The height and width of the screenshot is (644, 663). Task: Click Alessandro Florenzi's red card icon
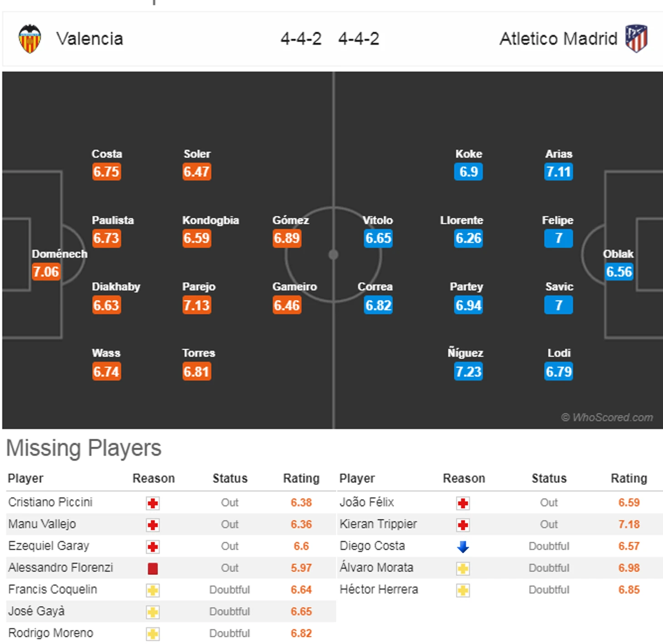click(153, 568)
